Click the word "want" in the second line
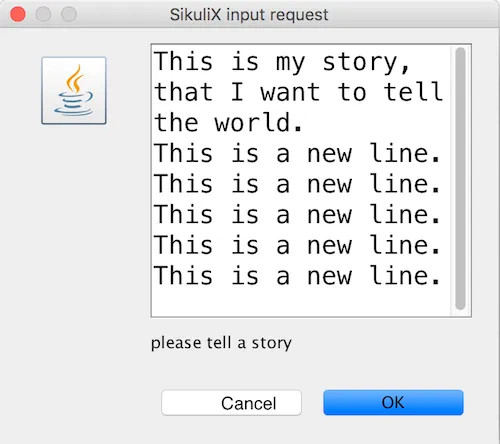Screen dimensions: 500x444 coord(290,92)
